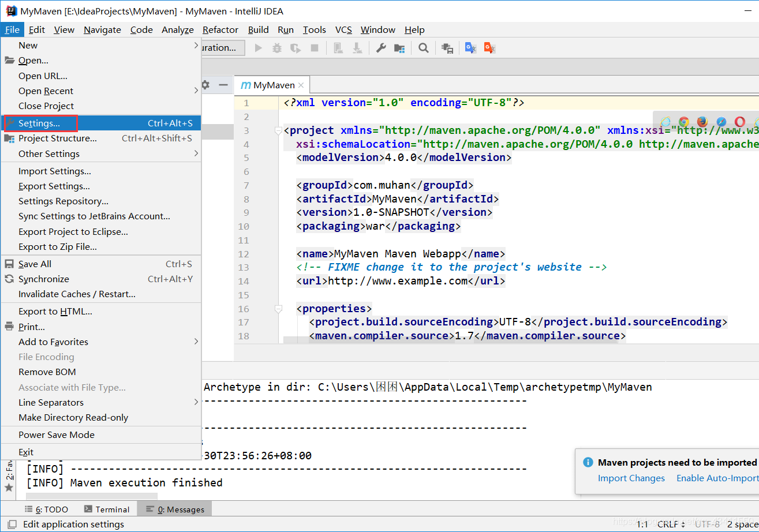The image size is (759, 532).
Task: Choose Save All from File menu
Action: (101, 264)
